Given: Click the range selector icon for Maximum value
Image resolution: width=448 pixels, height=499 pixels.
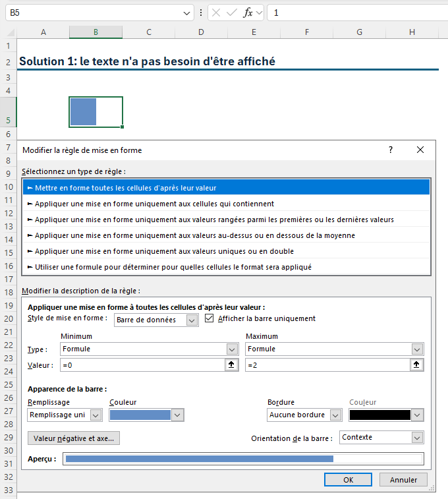Looking at the screenshot, I should [417, 365].
